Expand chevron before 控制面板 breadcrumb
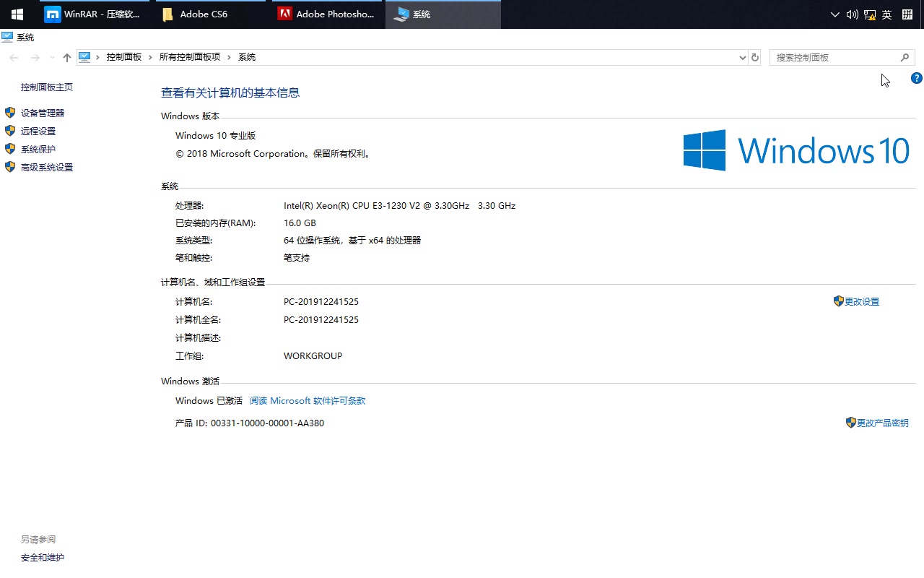Viewport: 924px width, 578px height. [98, 57]
